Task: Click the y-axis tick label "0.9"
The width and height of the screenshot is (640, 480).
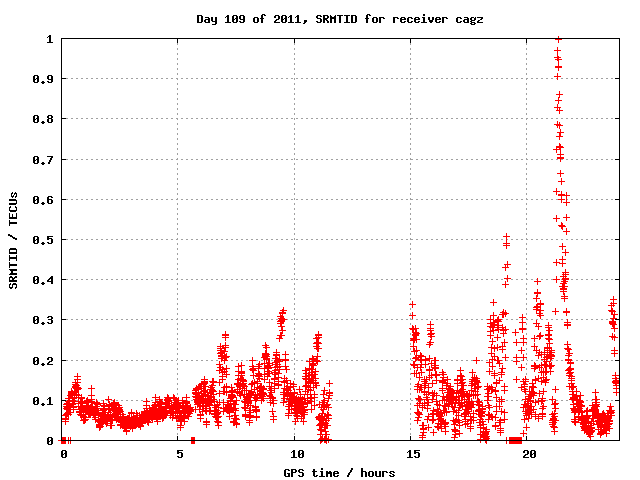Action: click(x=44, y=79)
